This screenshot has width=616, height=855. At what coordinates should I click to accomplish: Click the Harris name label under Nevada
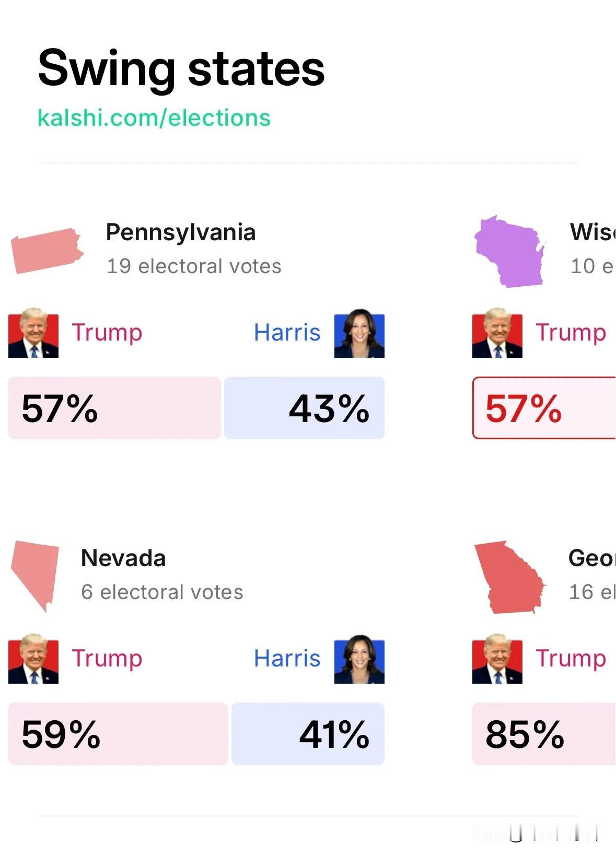[x=287, y=659]
